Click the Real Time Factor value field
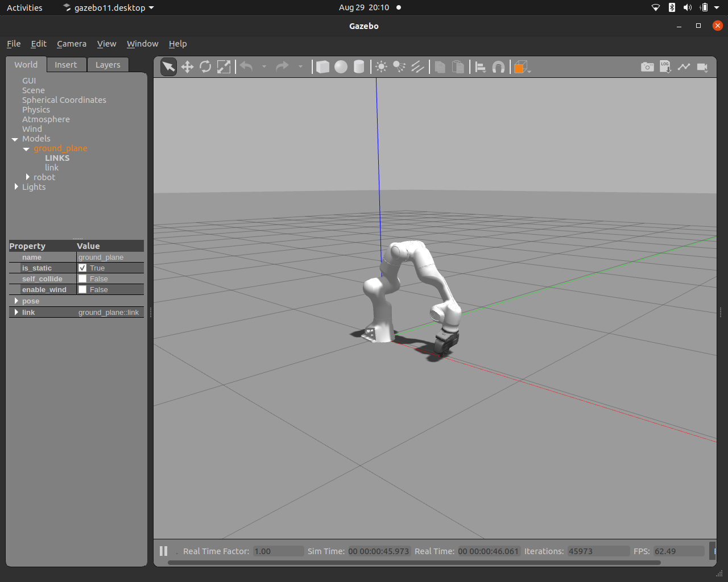Viewport: 728px width, 582px height. coord(278,551)
